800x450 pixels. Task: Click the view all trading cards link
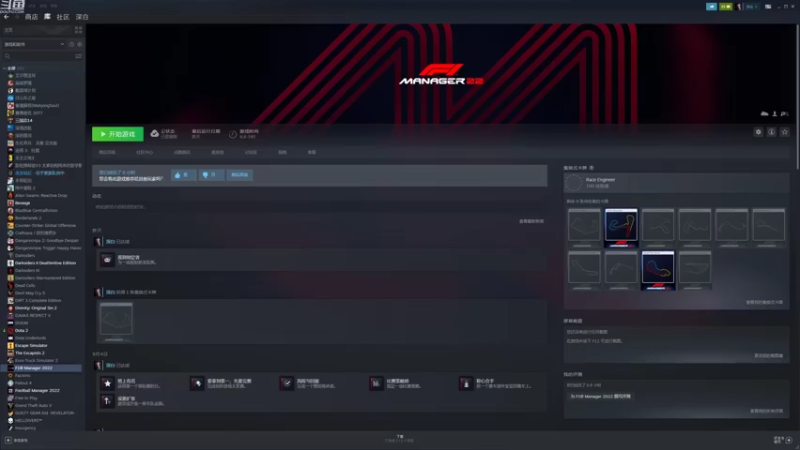click(x=764, y=302)
